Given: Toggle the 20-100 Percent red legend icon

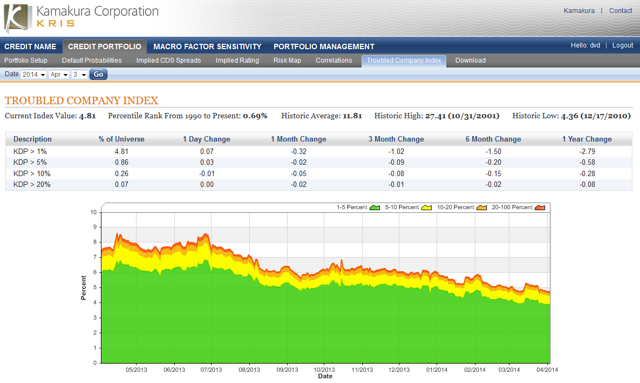Looking at the screenshot, I should pos(540,207).
